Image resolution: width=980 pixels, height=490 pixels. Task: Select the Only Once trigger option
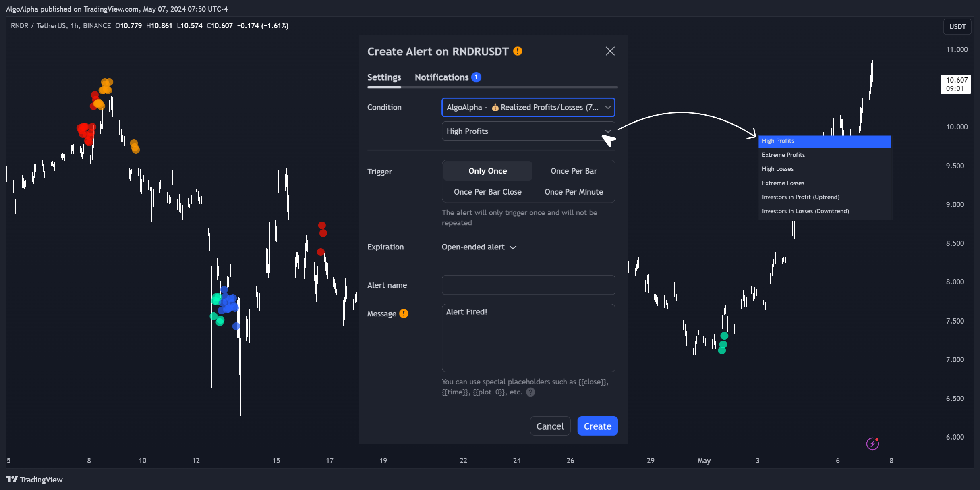(487, 171)
